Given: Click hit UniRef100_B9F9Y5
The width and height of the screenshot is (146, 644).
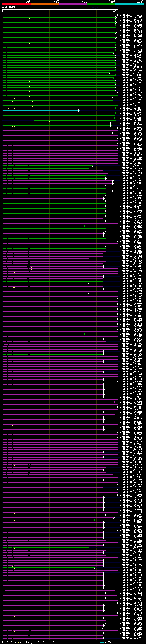Looking at the screenshot, I should [131, 30].
